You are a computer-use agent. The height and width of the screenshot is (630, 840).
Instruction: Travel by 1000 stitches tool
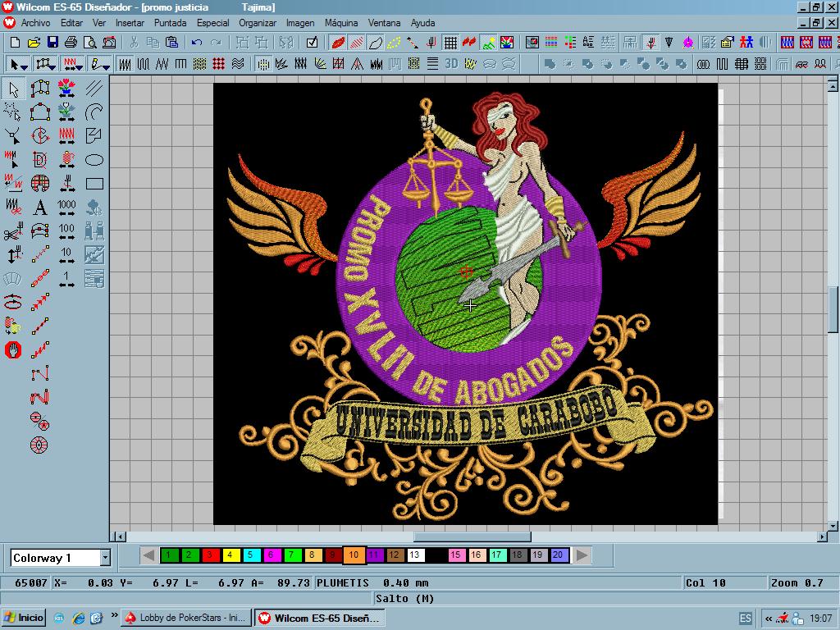[66, 208]
